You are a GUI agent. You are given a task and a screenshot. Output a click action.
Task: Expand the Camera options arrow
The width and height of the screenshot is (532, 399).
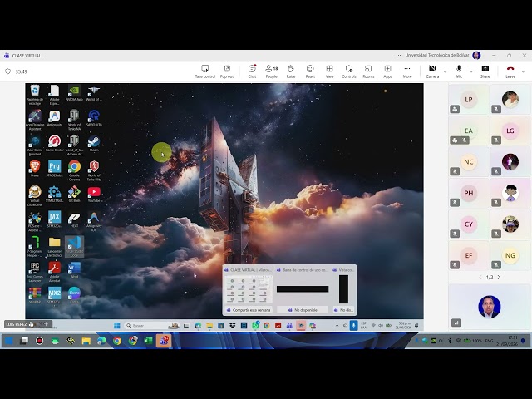tap(445, 71)
